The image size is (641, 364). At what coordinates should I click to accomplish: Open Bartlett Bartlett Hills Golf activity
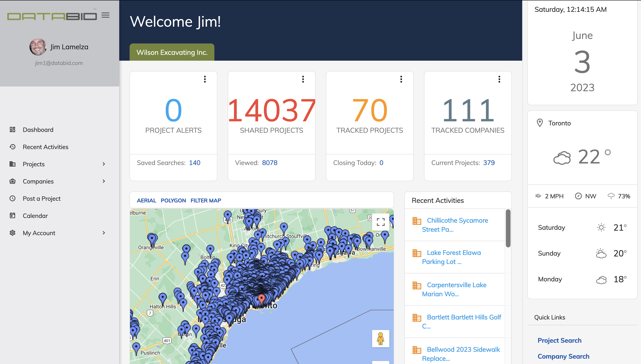461,321
